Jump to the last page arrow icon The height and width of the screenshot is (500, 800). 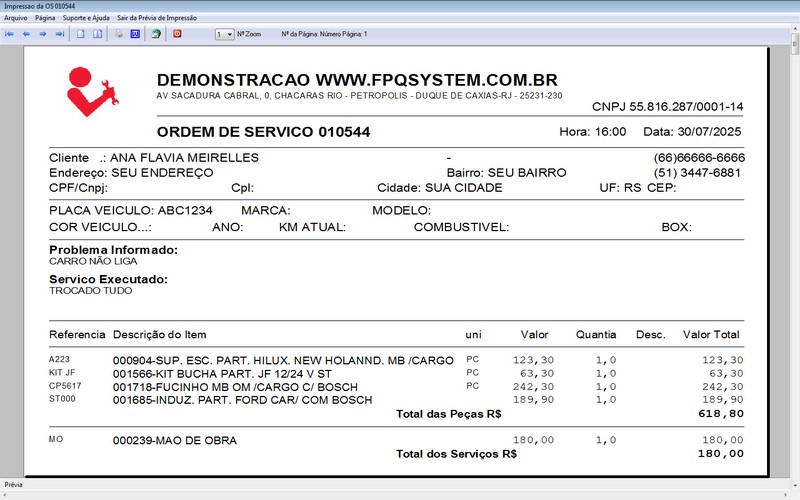tap(60, 34)
